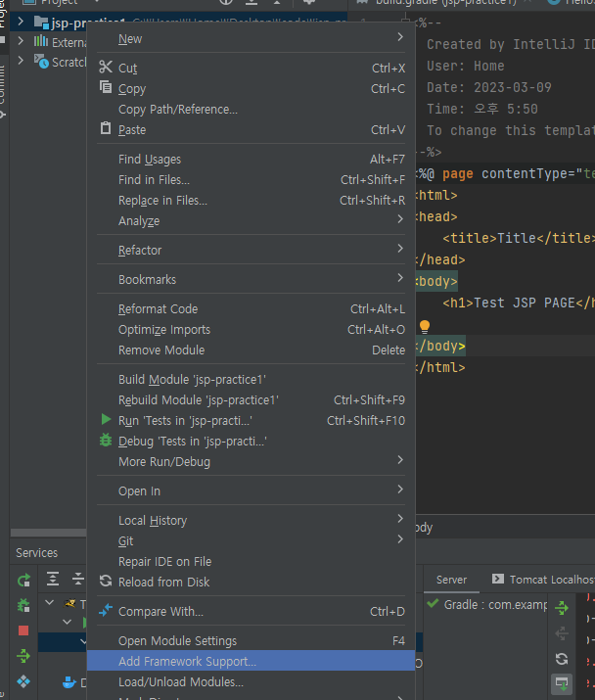Click Services Collapse All icon

click(x=78, y=579)
